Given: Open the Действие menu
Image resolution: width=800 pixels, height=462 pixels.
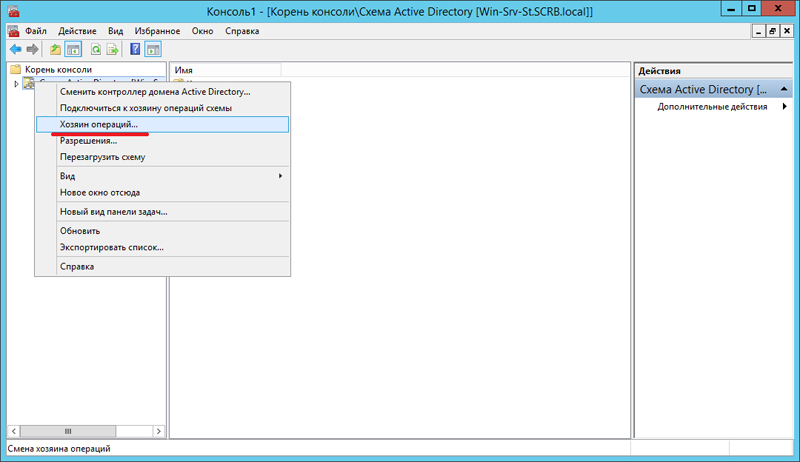Looking at the screenshot, I should [x=77, y=31].
